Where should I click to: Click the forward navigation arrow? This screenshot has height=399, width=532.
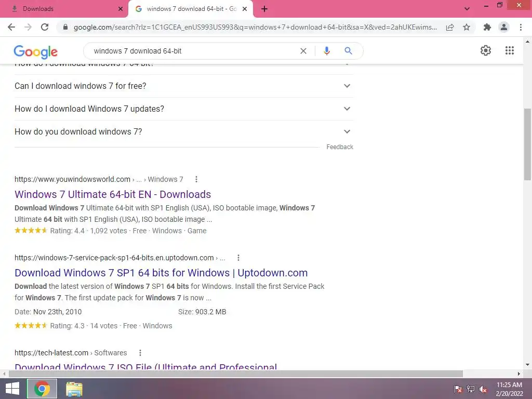pos(28,27)
